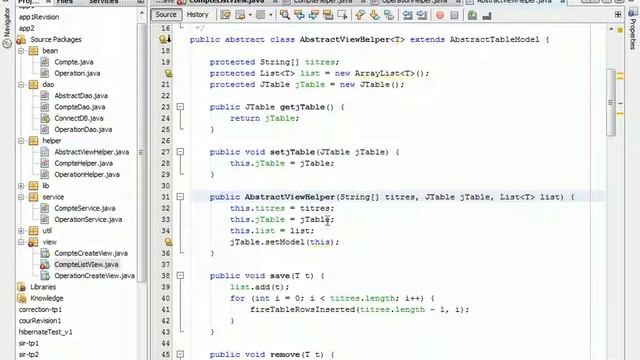Open CompteCreateView.java in the view package
The height and width of the screenshot is (360, 640).
coord(91,253)
